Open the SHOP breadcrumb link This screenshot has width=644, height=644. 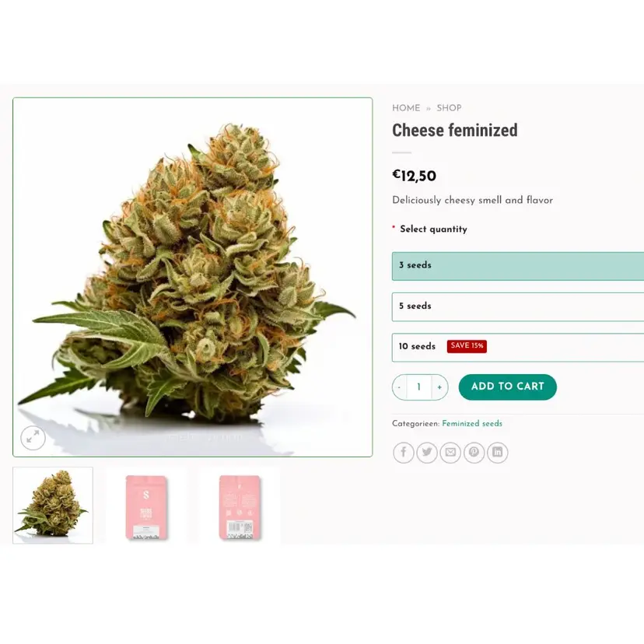click(x=449, y=108)
